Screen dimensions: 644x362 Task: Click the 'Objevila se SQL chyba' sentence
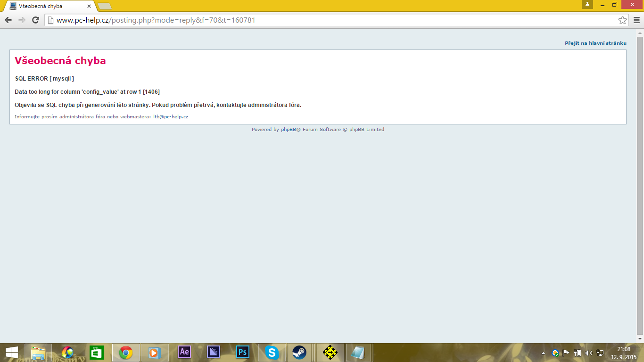[158, 105]
